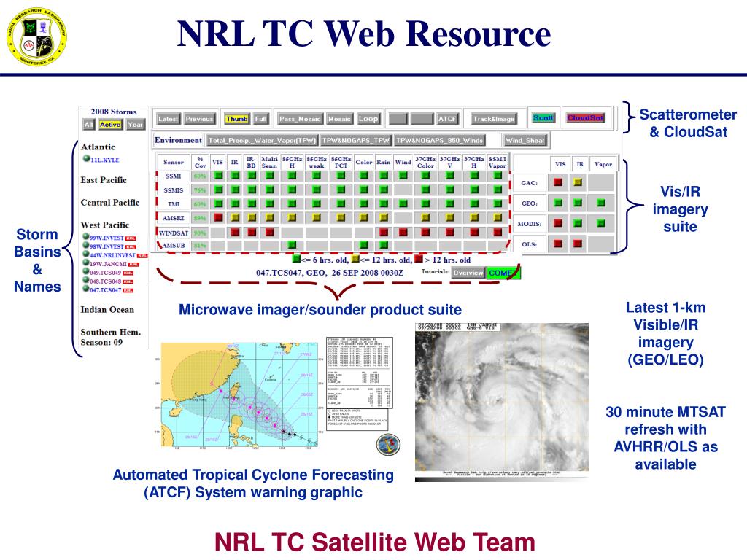
Task: Select storm 44W.NRLINVEST
Action: point(112,255)
